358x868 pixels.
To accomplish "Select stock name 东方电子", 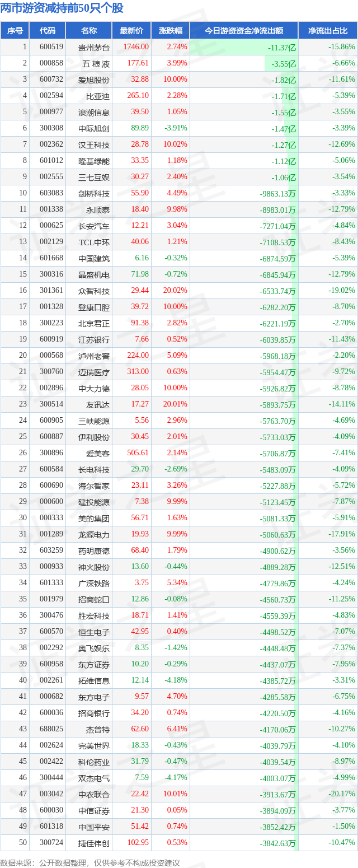I will click(x=94, y=697).
